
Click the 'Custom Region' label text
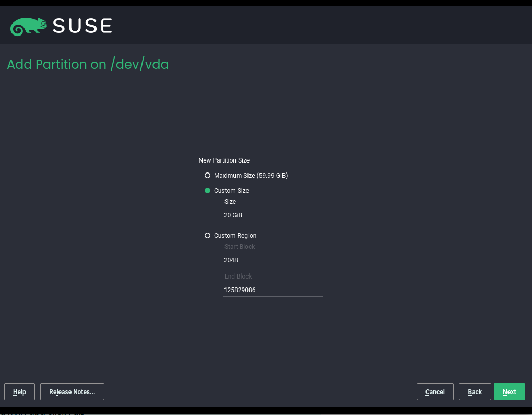point(235,236)
